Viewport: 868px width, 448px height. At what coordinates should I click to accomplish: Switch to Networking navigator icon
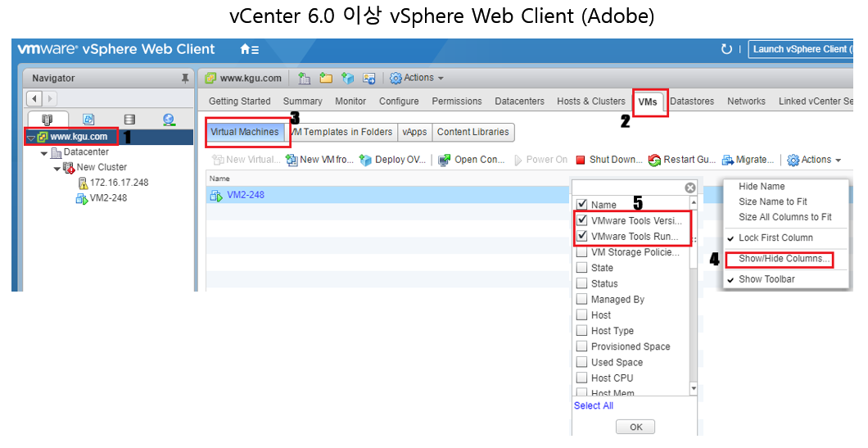pyautogui.click(x=169, y=120)
